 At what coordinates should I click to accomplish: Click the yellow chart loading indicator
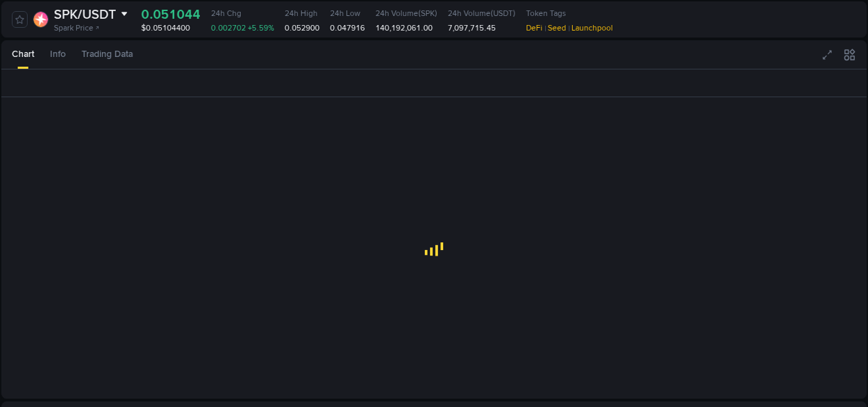(x=433, y=249)
